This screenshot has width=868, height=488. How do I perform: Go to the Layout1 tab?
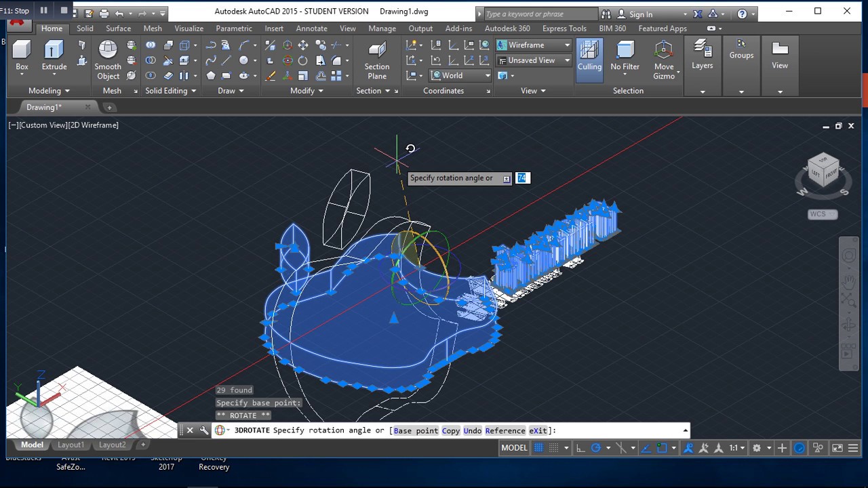(71, 445)
